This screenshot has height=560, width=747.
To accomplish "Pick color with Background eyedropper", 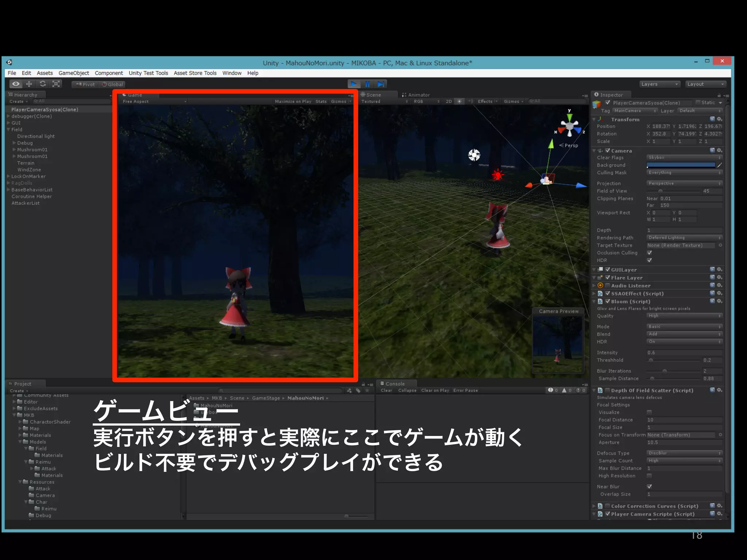I will tap(720, 165).
